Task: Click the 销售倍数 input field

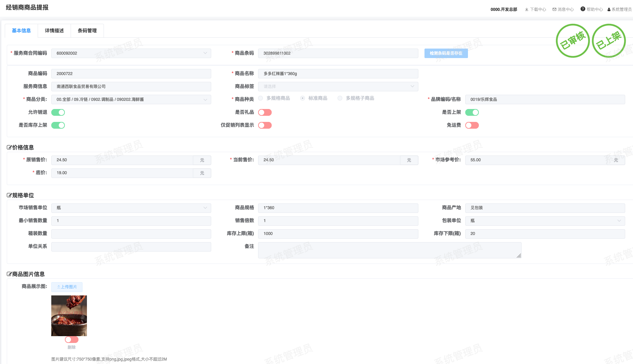Action: point(338,221)
